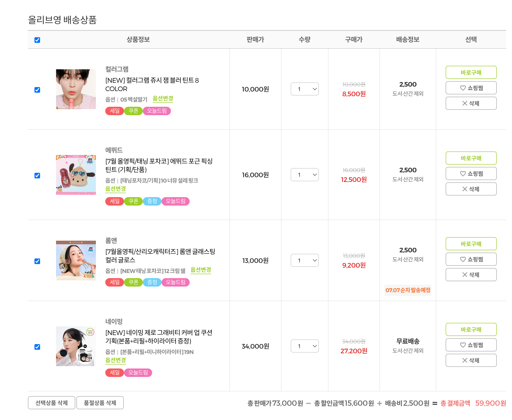The height and width of the screenshot is (420, 512).
Task: Uncheck the 컬러그램 product checkbox
Action: (37, 90)
